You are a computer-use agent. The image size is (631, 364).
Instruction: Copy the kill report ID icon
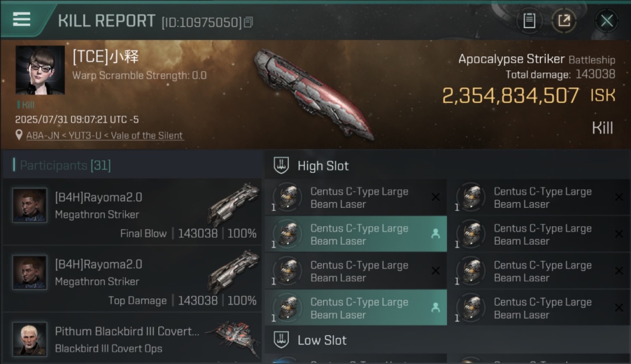point(248,22)
